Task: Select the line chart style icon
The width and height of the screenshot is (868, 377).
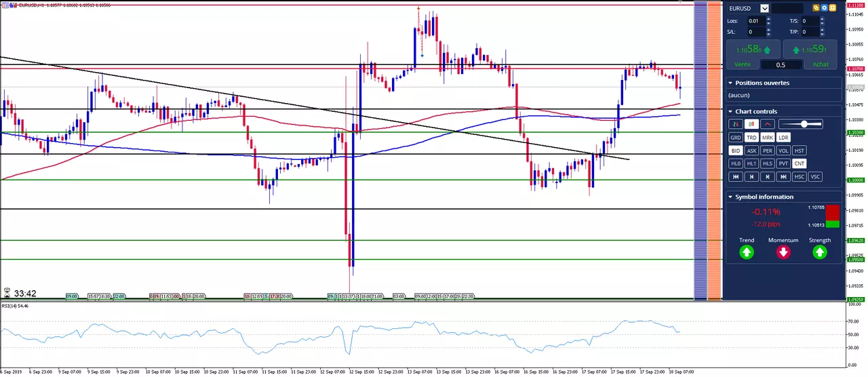Action: click(x=768, y=124)
